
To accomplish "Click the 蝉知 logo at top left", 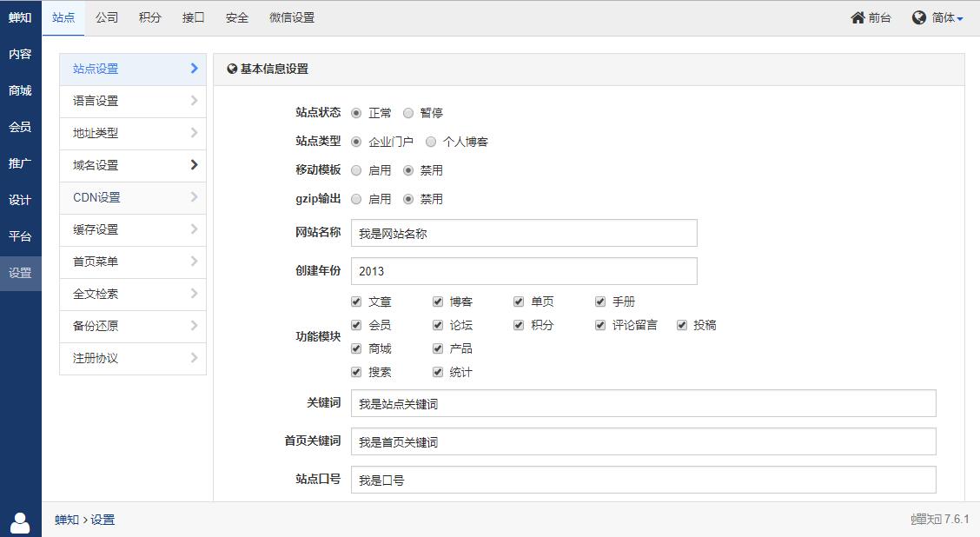I will [x=20, y=17].
